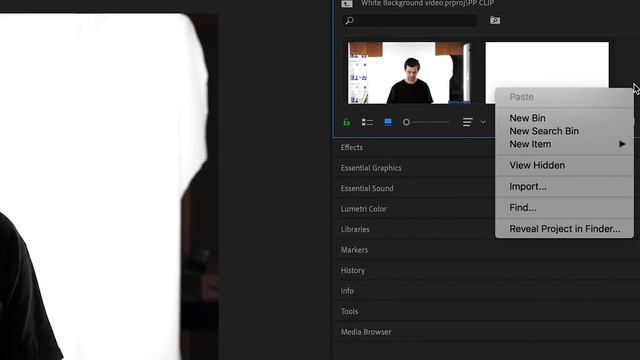
Task: Click the Program Monitor video preview
Action: point(109,187)
